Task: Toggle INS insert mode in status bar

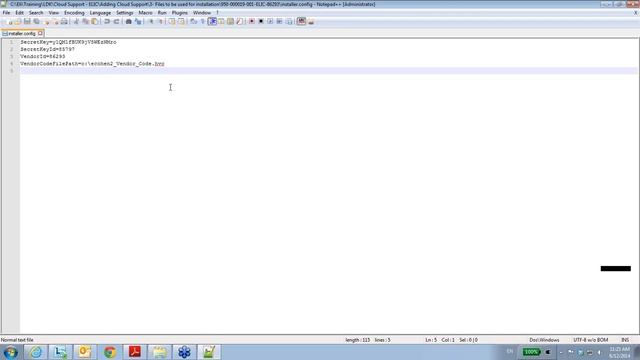Action: click(625, 340)
